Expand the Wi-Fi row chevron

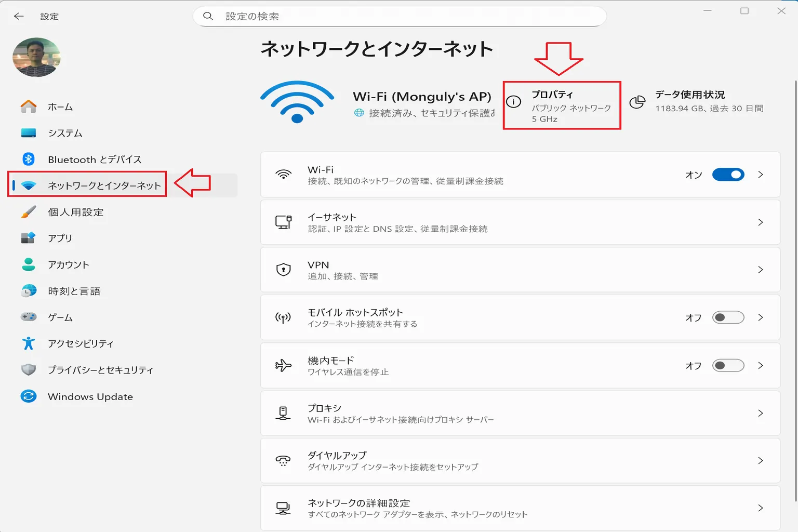[761, 175]
